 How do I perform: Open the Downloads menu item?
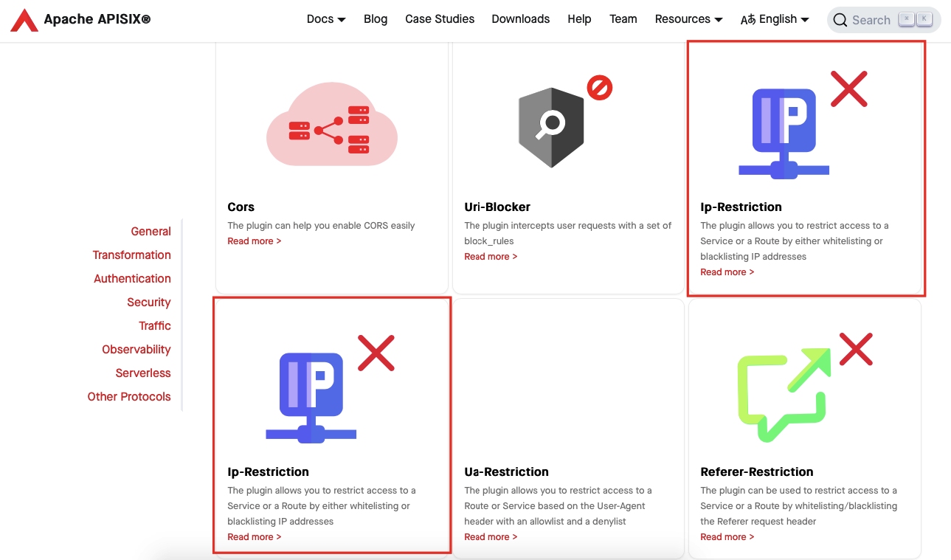tap(521, 19)
